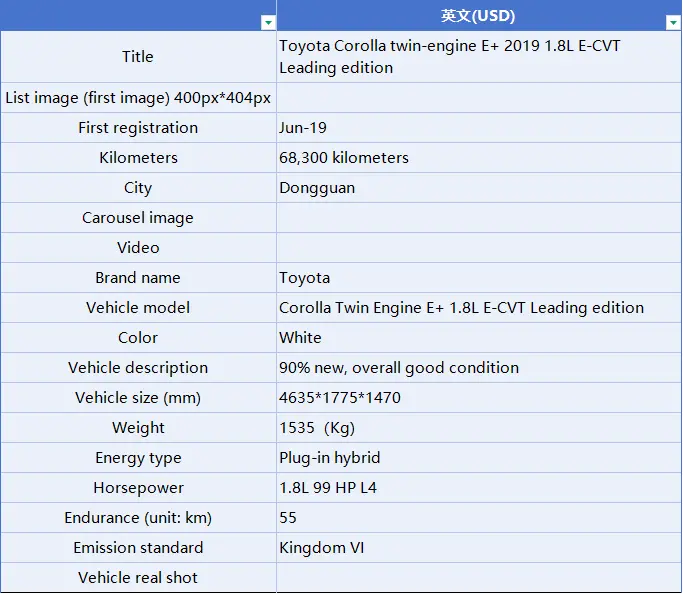
Task: Select the Weight label cell
Action: (138, 428)
